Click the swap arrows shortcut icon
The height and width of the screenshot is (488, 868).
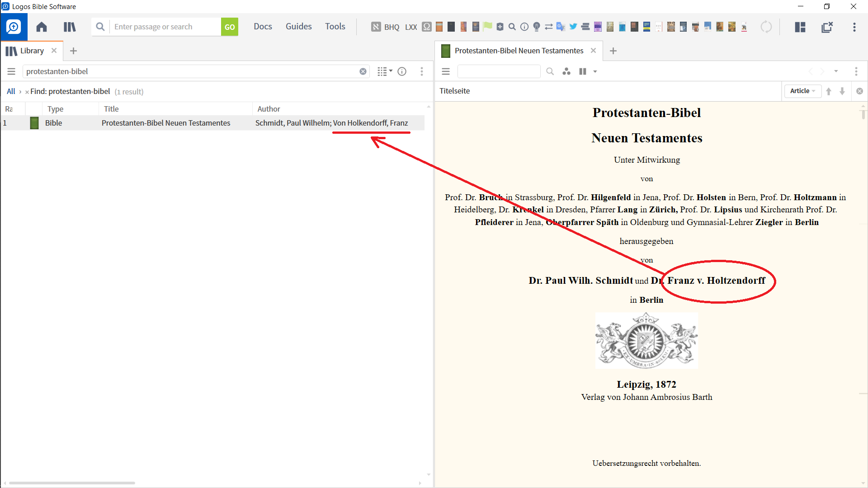coord(549,27)
